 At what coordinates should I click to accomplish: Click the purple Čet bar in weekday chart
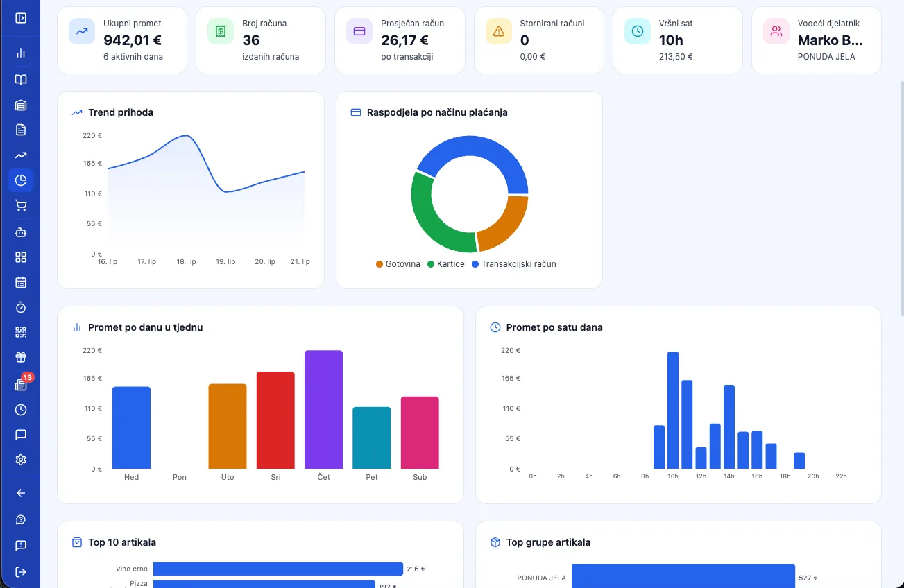tap(323, 410)
